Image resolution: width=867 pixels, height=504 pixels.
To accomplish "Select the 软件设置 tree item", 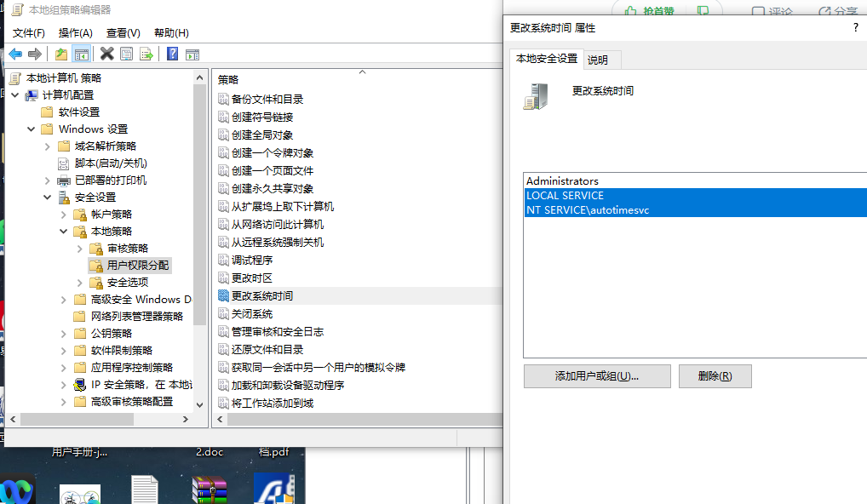I will [79, 112].
